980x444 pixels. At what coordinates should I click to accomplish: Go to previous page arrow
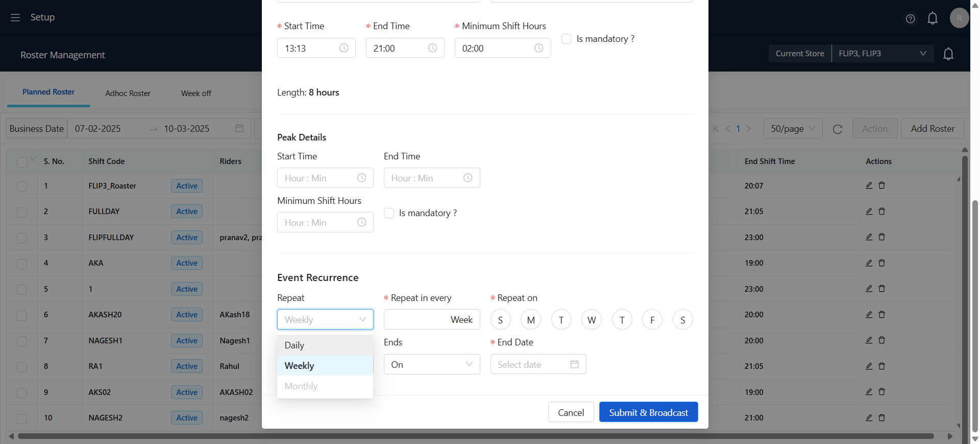728,129
